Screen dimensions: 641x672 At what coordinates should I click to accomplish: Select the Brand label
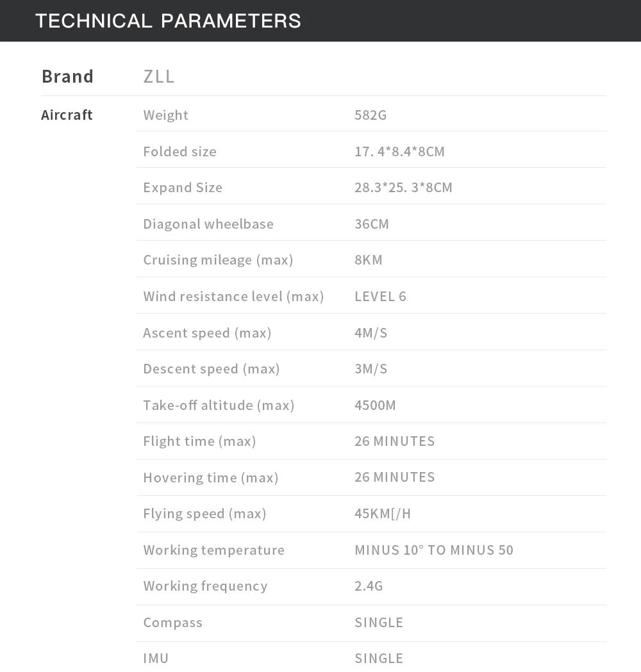tap(67, 77)
